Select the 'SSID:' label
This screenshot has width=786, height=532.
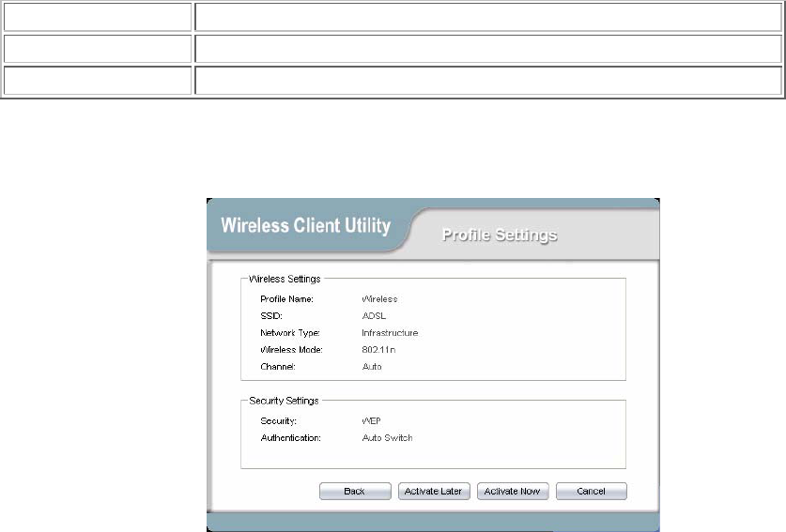[x=271, y=316]
